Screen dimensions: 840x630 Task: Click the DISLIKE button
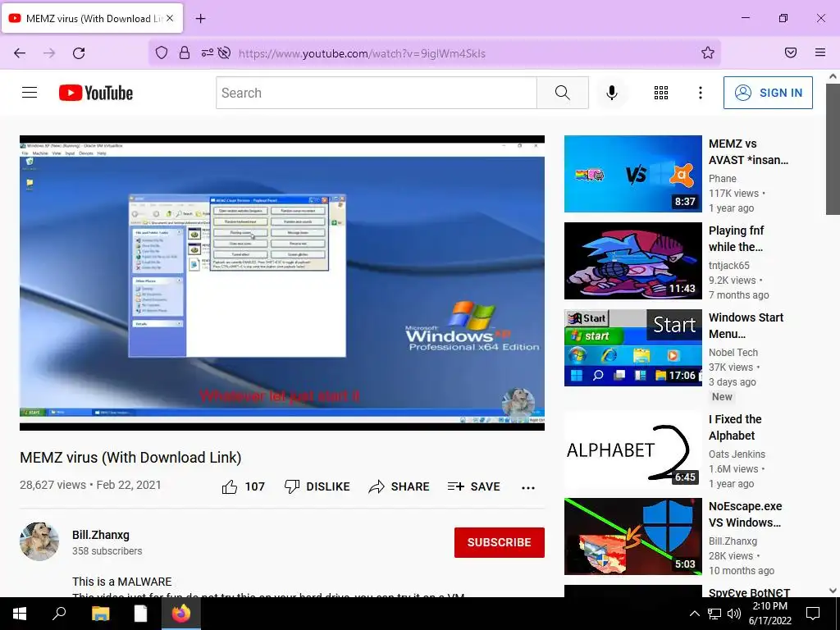(317, 486)
